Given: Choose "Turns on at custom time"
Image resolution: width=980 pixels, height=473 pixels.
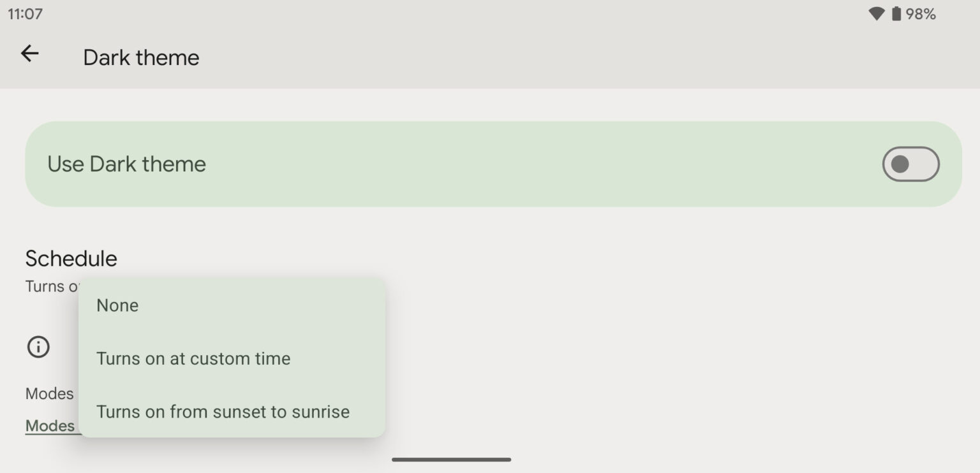Looking at the screenshot, I should tap(193, 358).
